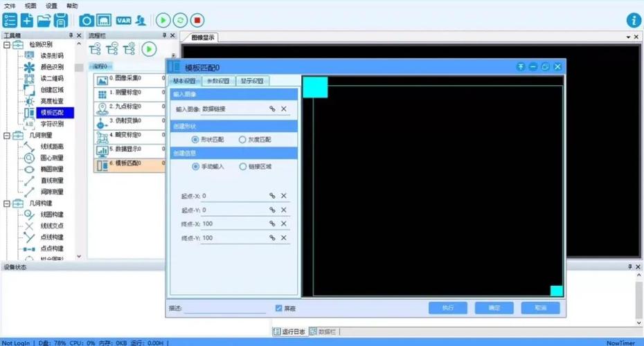Select the 模板匹配 tool in the toolbox

55,113
